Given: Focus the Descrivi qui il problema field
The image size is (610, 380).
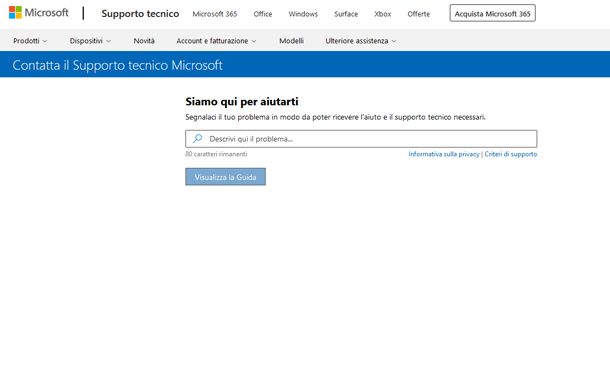Looking at the screenshot, I should 361,139.
